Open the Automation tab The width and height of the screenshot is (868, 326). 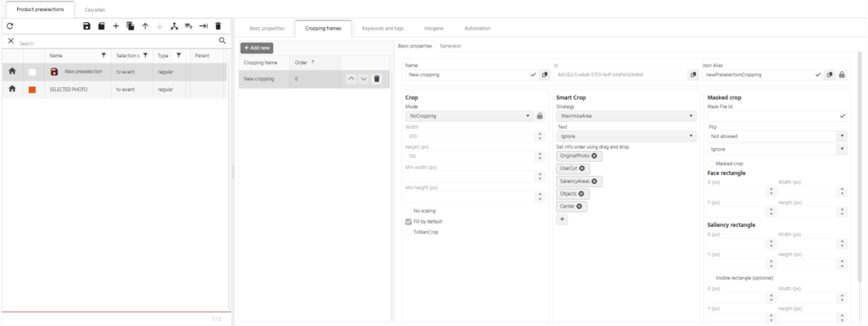477,28
